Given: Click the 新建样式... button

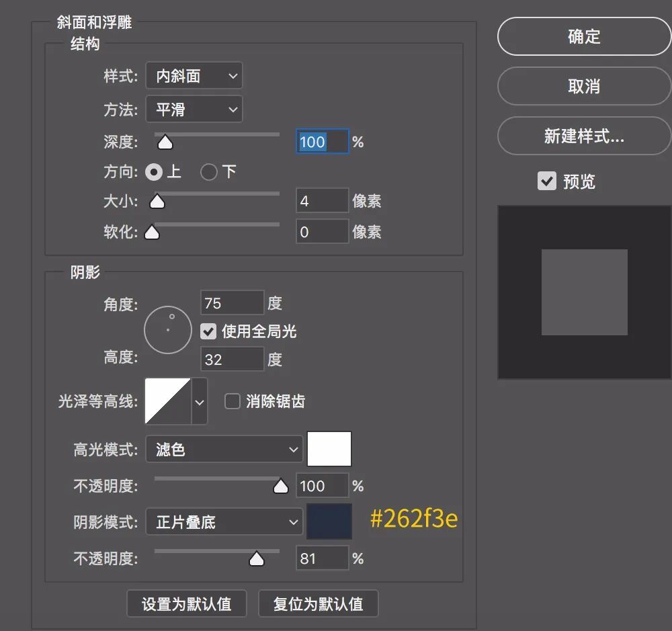Looking at the screenshot, I should pyautogui.click(x=583, y=136).
